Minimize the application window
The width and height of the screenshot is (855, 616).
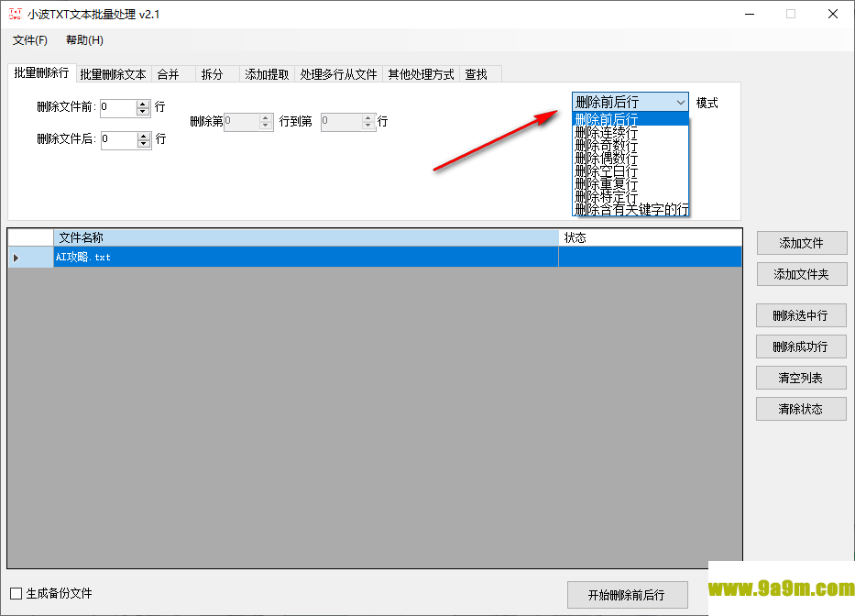pyautogui.click(x=750, y=14)
